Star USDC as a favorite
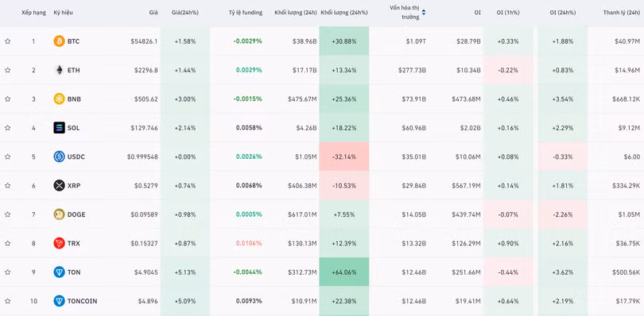This screenshot has width=644, height=316. click(7, 156)
